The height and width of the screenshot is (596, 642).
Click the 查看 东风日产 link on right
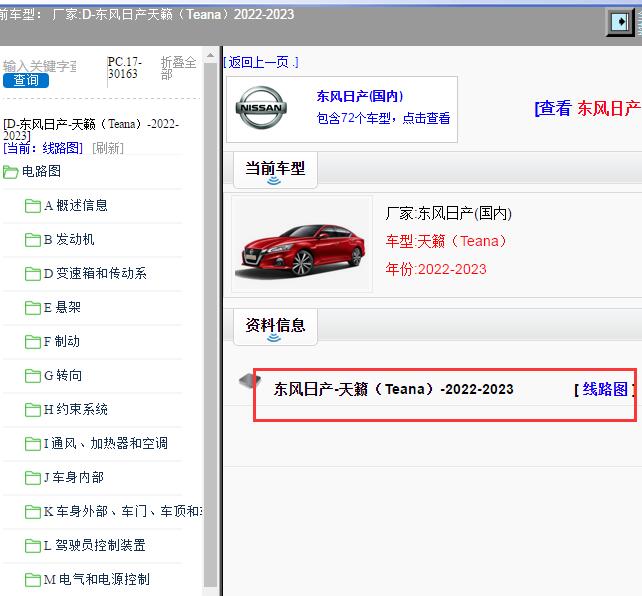click(588, 108)
